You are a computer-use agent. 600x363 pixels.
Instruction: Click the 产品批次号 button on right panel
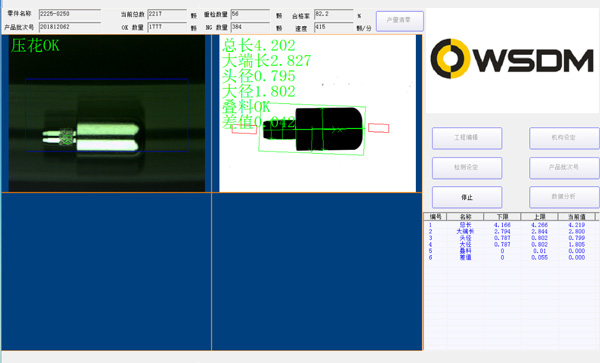point(564,168)
